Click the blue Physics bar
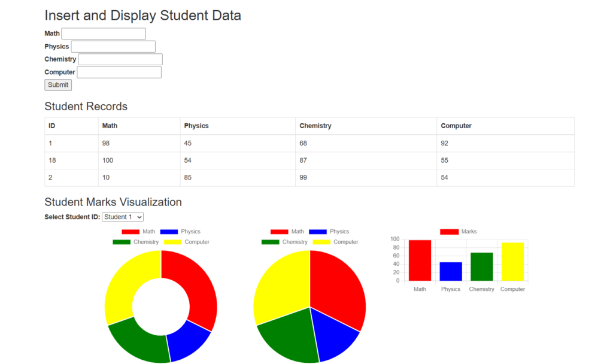 (x=451, y=271)
